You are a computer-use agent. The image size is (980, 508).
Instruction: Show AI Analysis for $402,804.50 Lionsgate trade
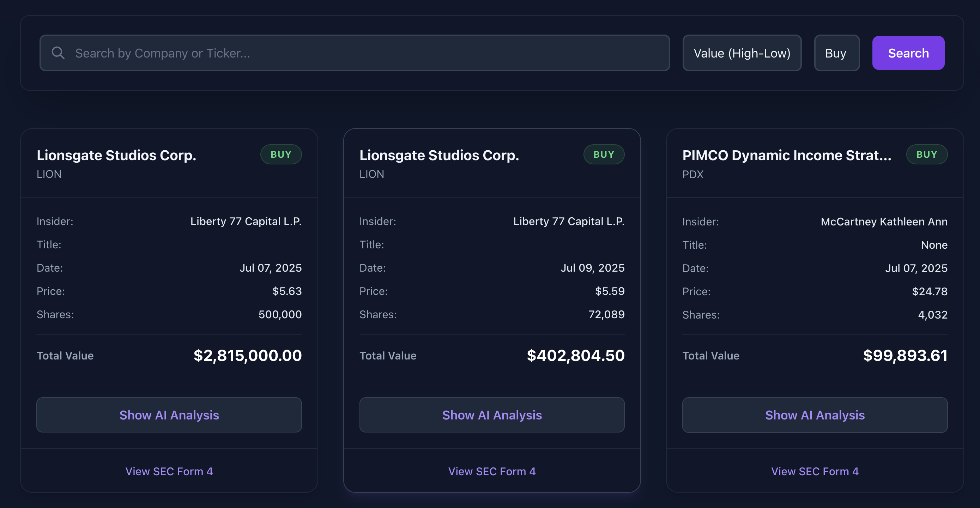[492, 415]
